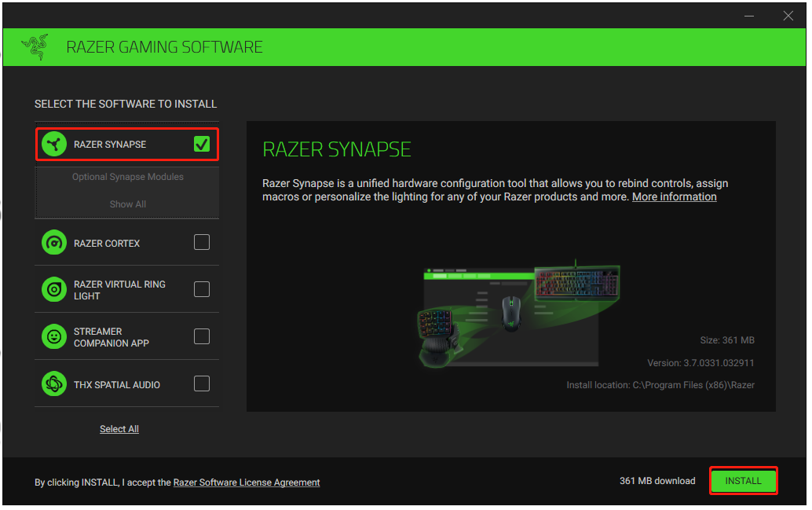Open the Razer Software License Agreement
The height and width of the screenshot is (510, 812).
coord(247,483)
